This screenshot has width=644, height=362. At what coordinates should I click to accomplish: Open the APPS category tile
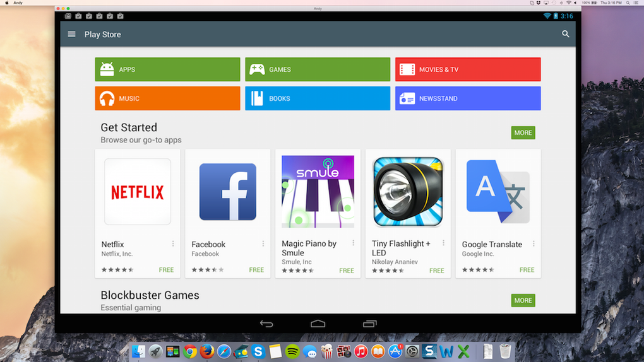(x=167, y=69)
